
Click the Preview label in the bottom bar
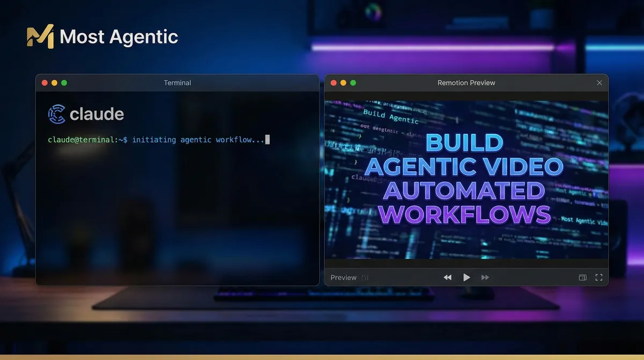pyautogui.click(x=343, y=278)
